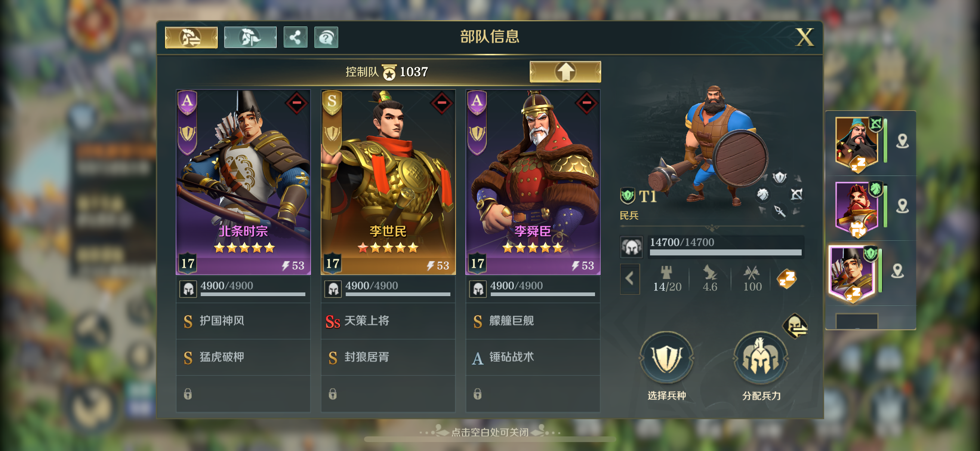Open the 护国神风 skill entry

(x=243, y=321)
